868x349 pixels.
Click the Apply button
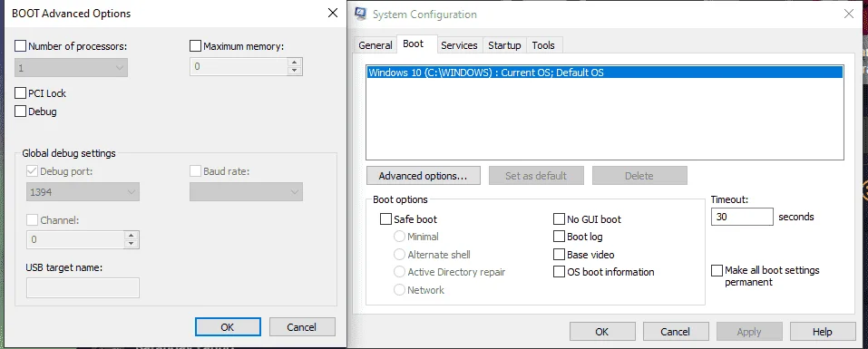point(749,332)
